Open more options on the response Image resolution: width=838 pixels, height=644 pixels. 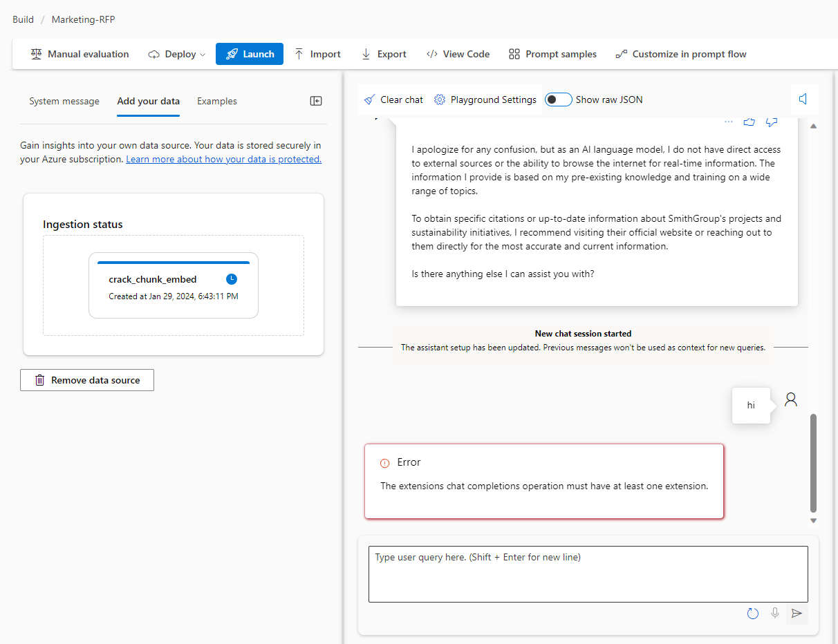[x=728, y=120]
